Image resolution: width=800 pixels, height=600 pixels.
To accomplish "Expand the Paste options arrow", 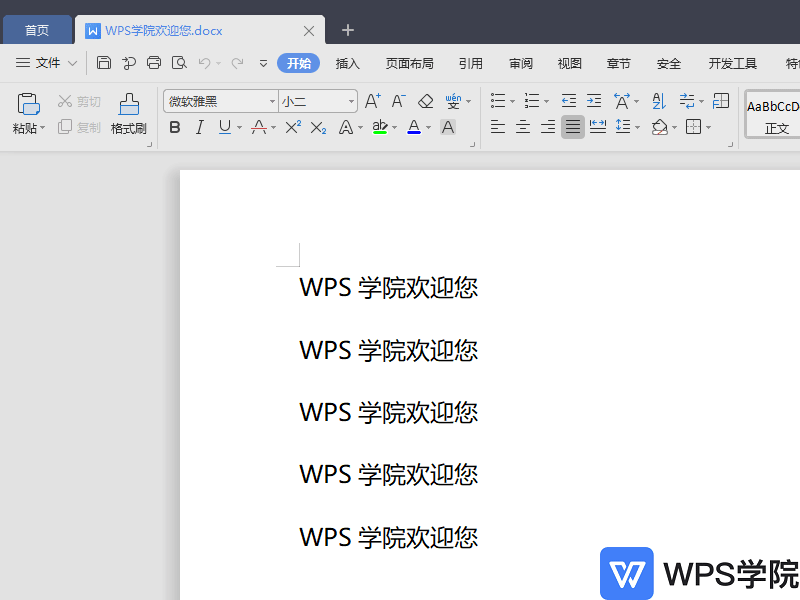I will click(42, 128).
